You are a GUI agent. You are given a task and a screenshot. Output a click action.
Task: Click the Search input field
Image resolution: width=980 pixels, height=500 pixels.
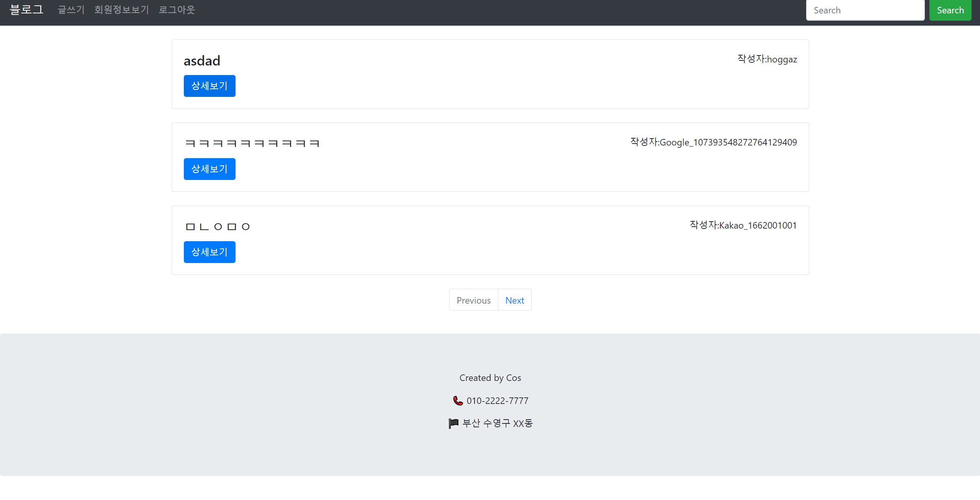[x=865, y=10]
